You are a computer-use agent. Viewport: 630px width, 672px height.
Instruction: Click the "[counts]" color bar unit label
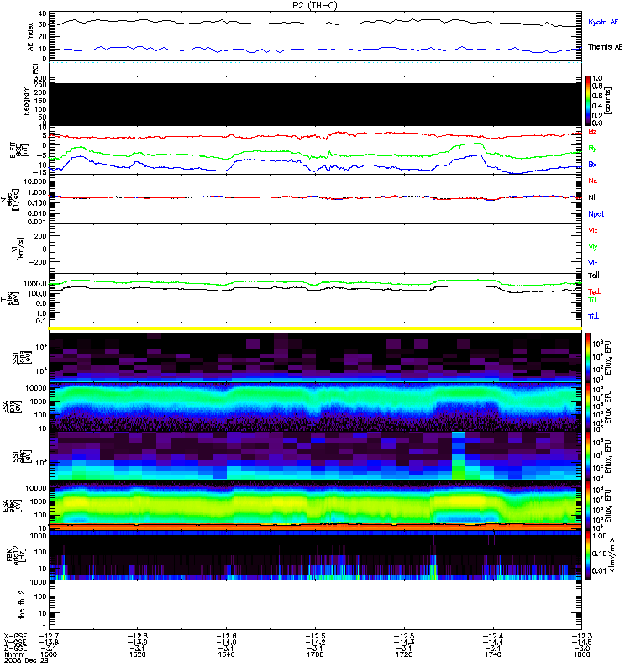[609, 101]
